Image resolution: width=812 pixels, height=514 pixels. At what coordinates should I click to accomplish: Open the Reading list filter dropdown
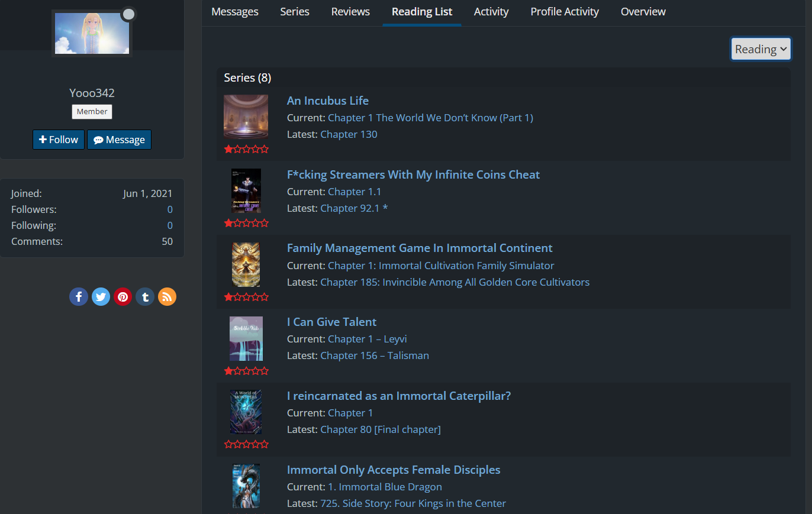tap(761, 49)
